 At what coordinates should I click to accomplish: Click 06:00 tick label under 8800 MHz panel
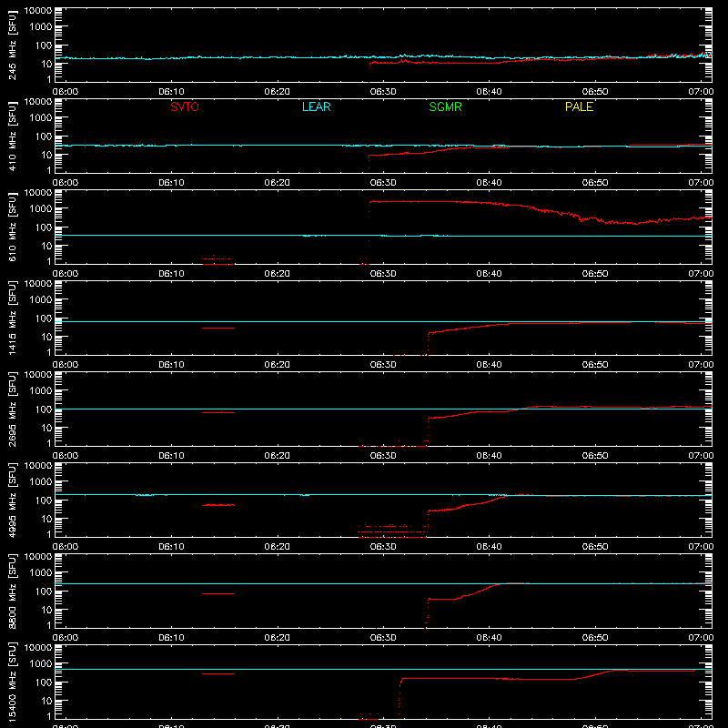point(66,638)
